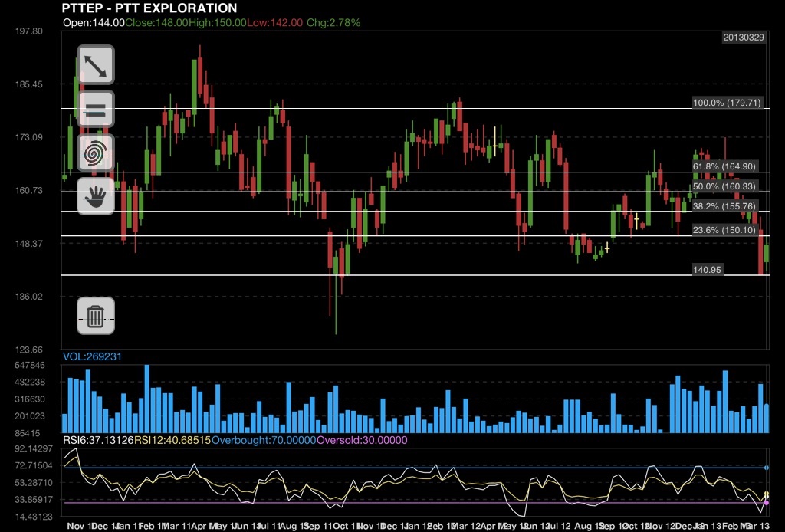Click the 14.43123 RSI axis label
This screenshot has height=532, width=785.
coord(34,517)
